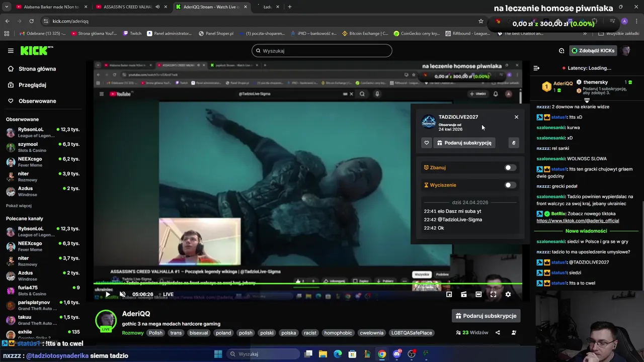The width and height of the screenshot is (644, 362).
Task: Open the Rozmowy category link
Action: tap(133, 333)
